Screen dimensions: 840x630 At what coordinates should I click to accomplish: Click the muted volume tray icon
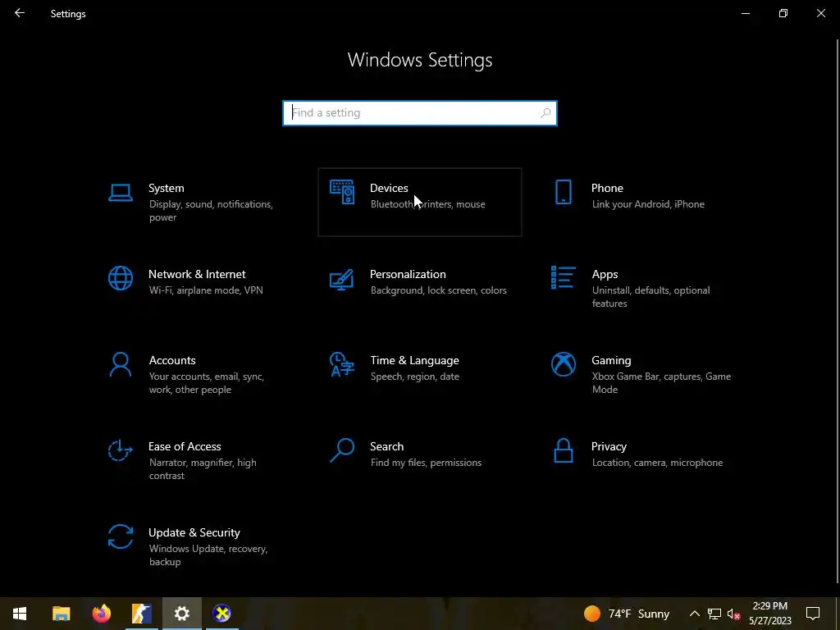point(734,614)
